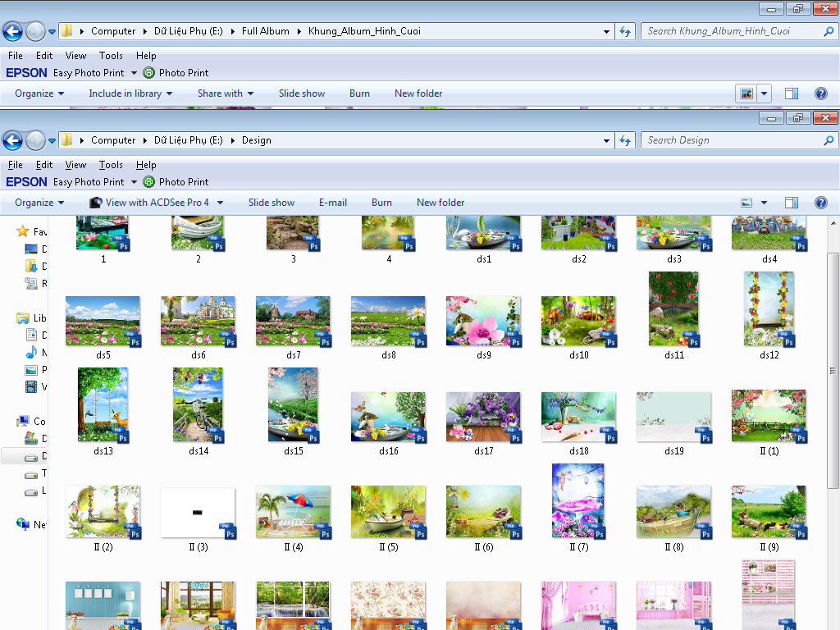Open View with ACDSee Pro 4 dropdown arrow

coord(220,203)
